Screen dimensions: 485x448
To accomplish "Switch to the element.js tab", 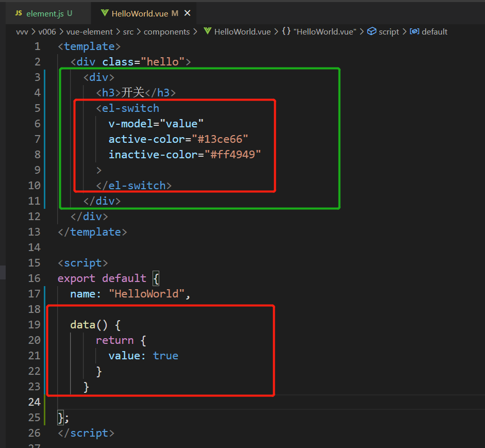I will point(48,13).
